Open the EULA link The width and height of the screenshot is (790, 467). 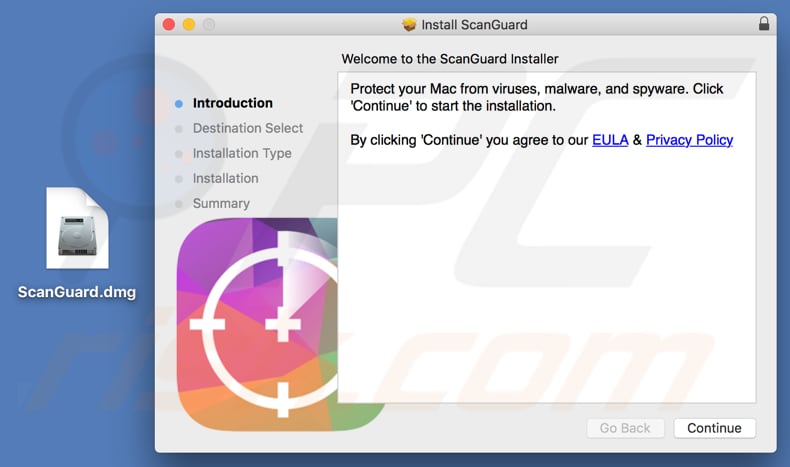click(610, 140)
